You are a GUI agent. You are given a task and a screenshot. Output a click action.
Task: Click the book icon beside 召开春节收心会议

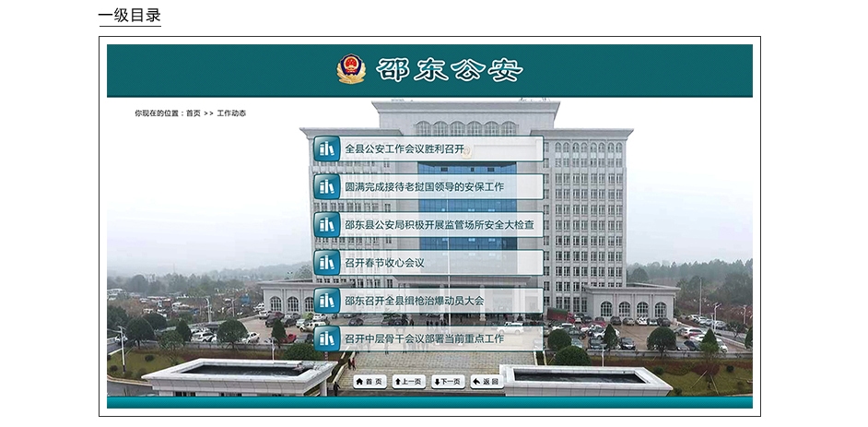(x=326, y=263)
